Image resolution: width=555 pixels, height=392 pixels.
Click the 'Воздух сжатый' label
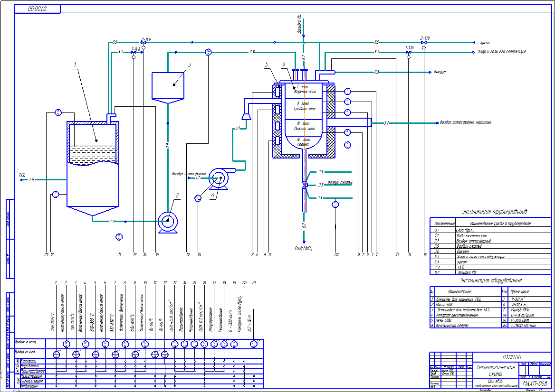(x=340, y=182)
